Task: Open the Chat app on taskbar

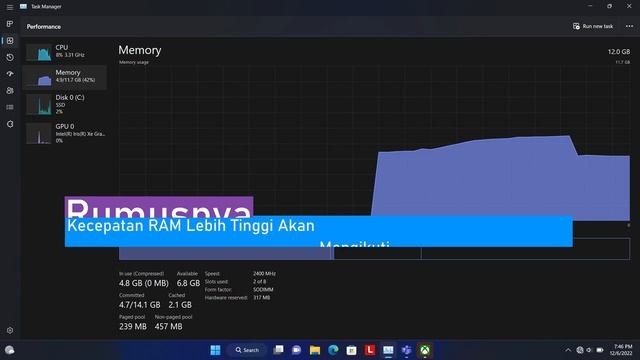Action: (297, 350)
